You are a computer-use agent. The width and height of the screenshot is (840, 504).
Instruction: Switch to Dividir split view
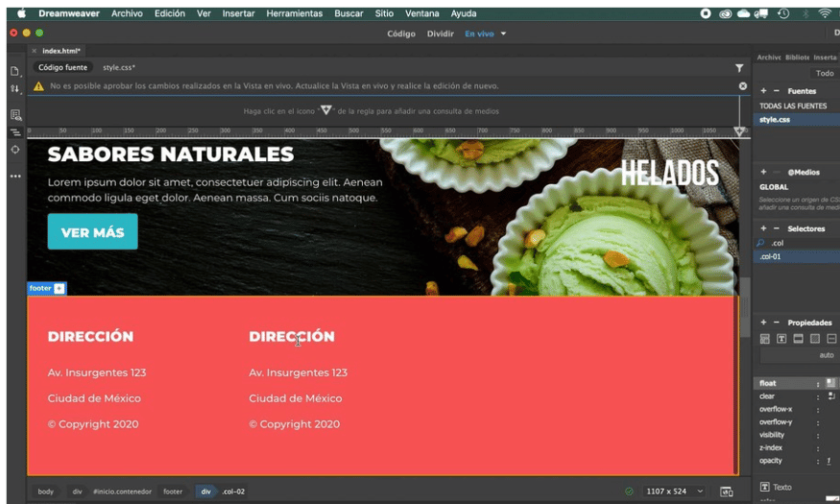441,34
